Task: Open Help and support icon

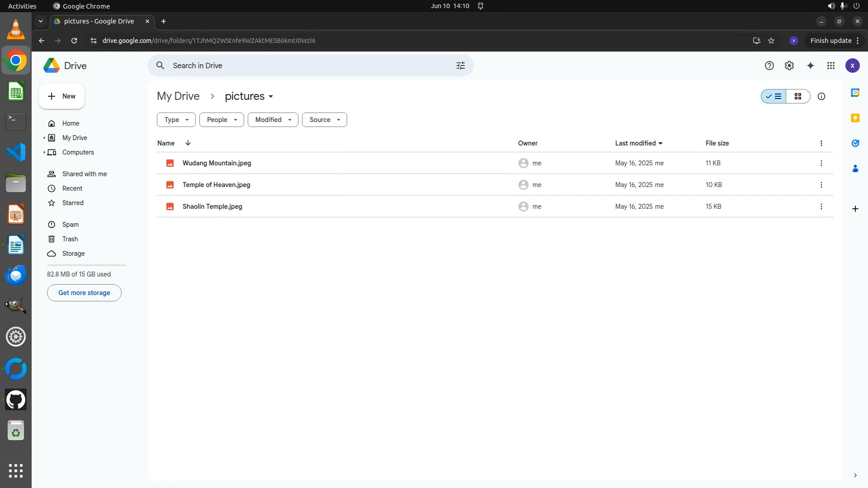Action: [x=769, y=66]
